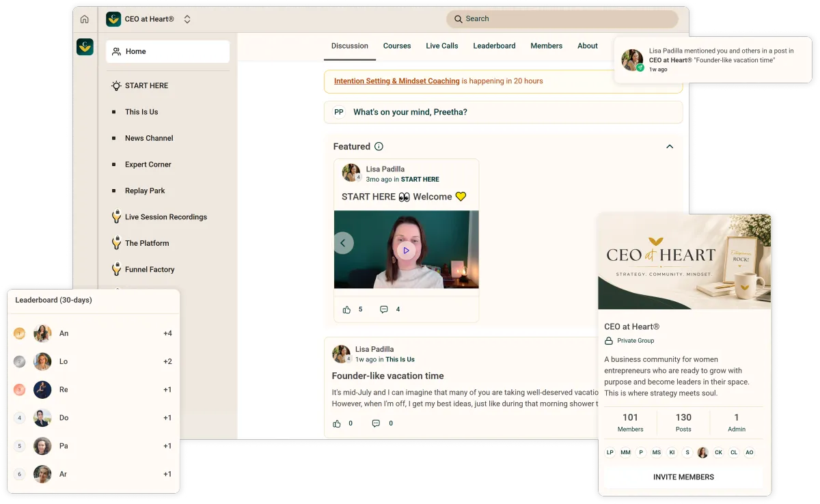
Task: Switch to the About tab
Action: (x=588, y=46)
